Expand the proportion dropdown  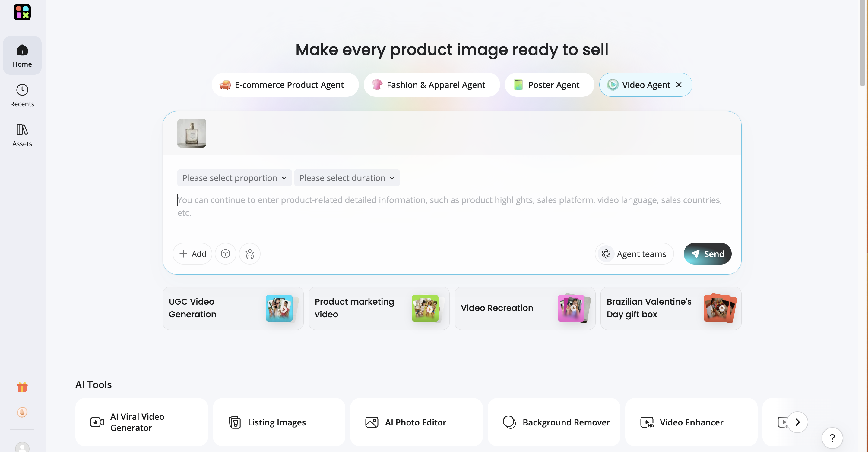235,178
